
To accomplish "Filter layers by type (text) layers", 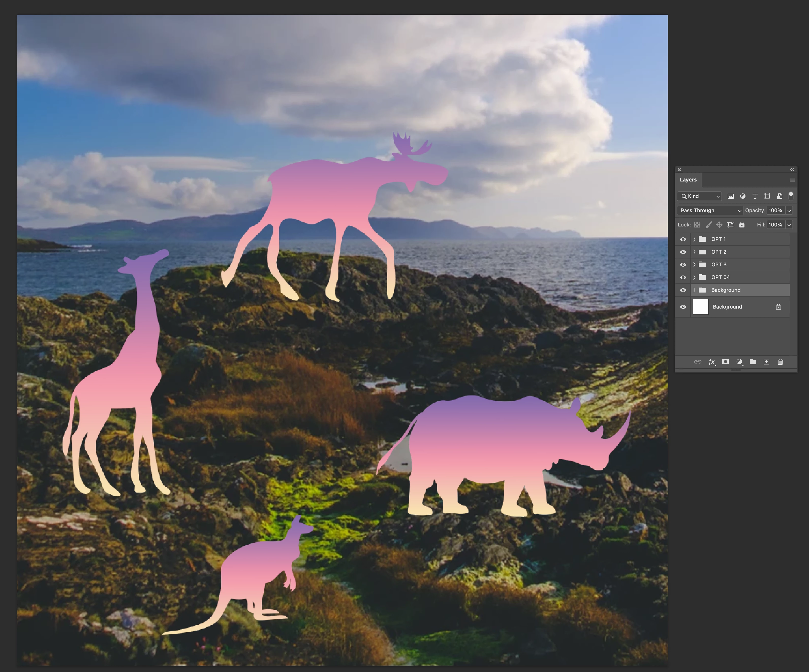I will point(755,196).
